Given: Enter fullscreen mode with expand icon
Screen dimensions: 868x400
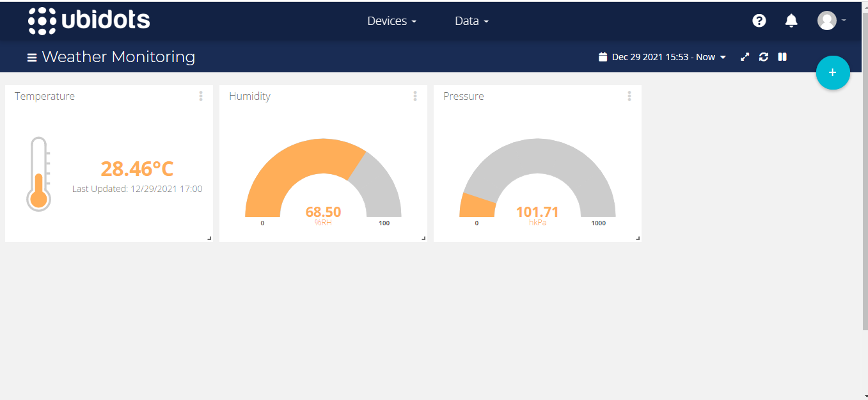Looking at the screenshot, I should (745, 57).
